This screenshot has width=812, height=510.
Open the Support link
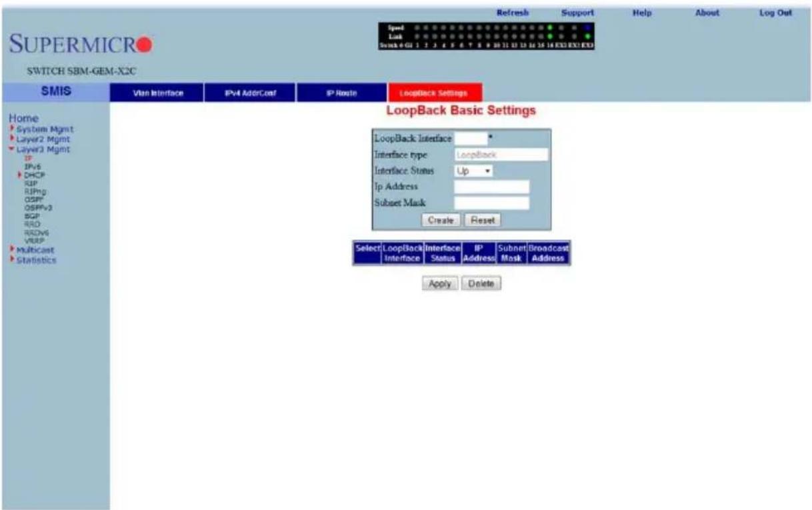tap(577, 13)
